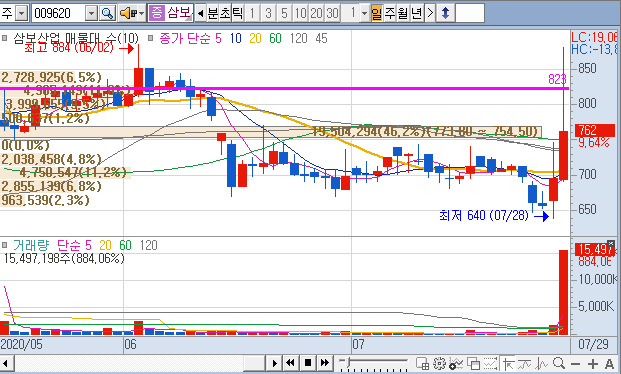This screenshot has width=621, height=374.
Task: Select the 1 interval button
Action: click(252, 13)
